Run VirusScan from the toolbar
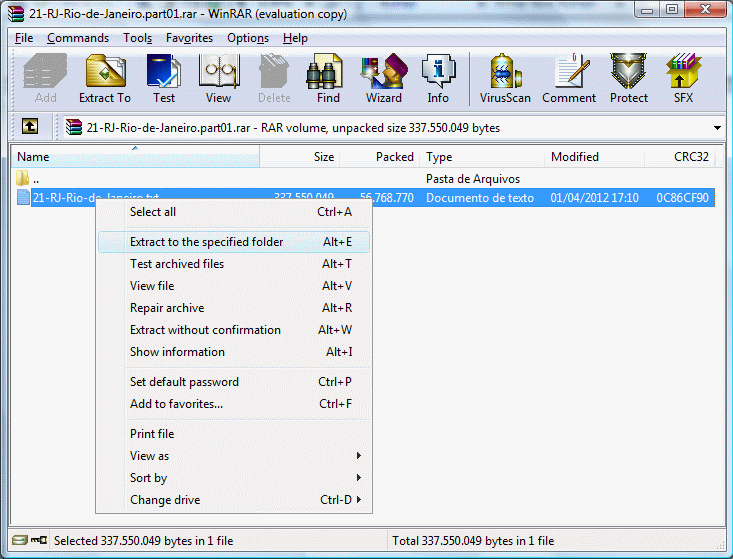The height and width of the screenshot is (559, 733). click(x=507, y=79)
